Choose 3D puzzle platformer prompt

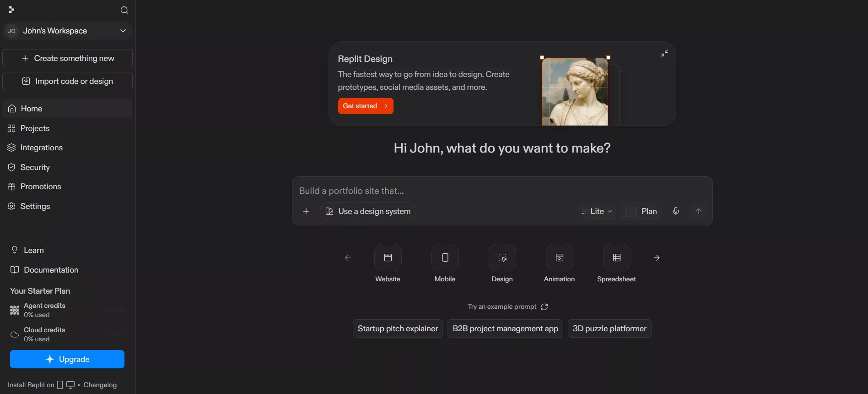click(609, 328)
